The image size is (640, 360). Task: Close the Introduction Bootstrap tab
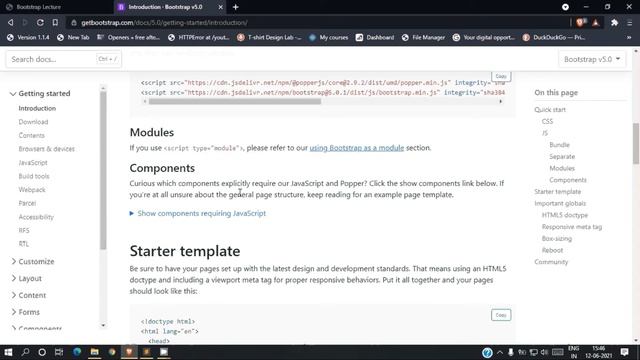click(x=220, y=7)
